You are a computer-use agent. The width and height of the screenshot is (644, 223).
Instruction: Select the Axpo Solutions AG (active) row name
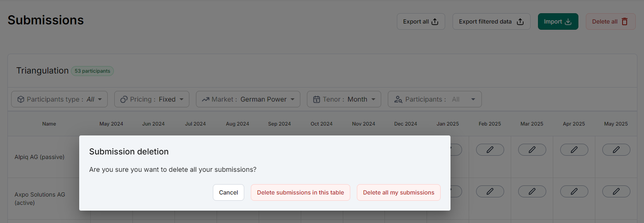click(x=40, y=199)
